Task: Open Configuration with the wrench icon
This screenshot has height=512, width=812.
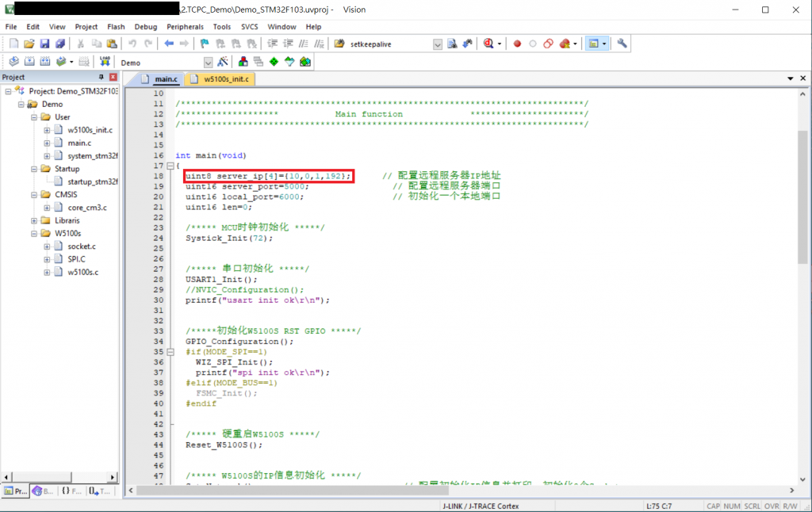Action: tap(622, 44)
